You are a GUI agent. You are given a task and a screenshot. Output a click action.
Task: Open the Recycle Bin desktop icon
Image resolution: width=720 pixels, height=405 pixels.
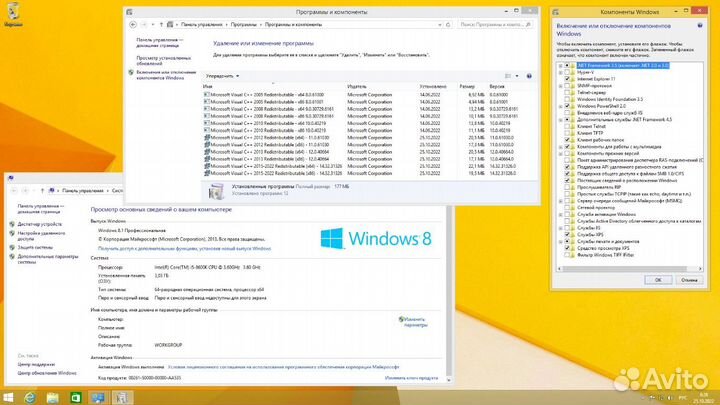point(13,12)
